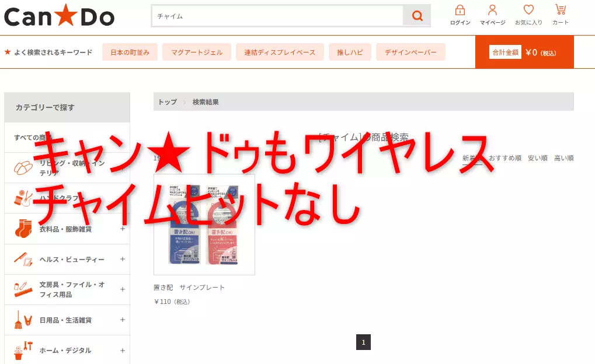Expand the ホーム・デジタル category plus
Screen dimensions: 595x364
(x=123, y=351)
